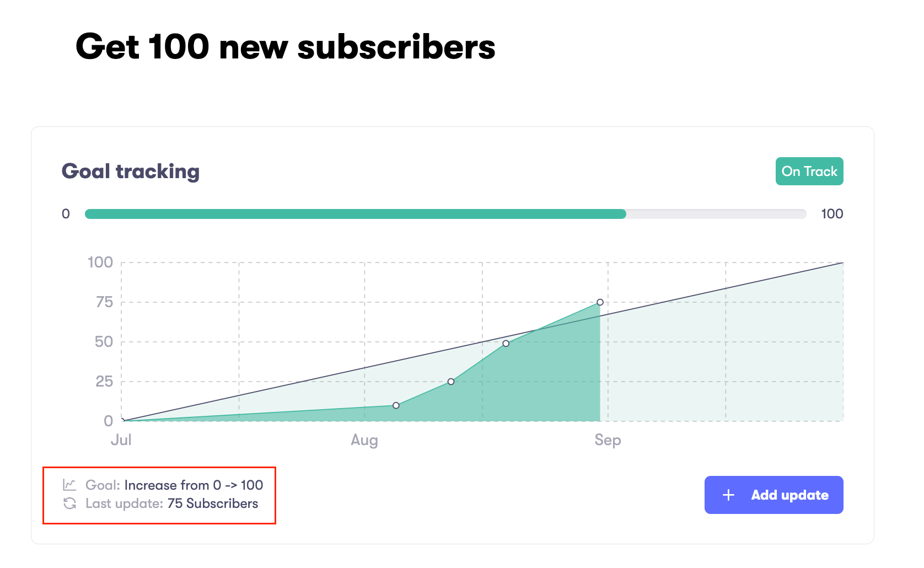924x568 pixels.
Task: Click the Last update: 75 Subscribers text
Action: pos(171,503)
